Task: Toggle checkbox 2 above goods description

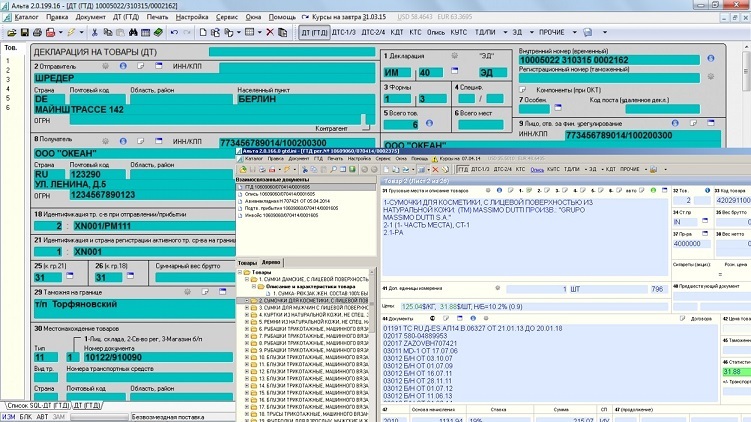Action: (x=547, y=190)
